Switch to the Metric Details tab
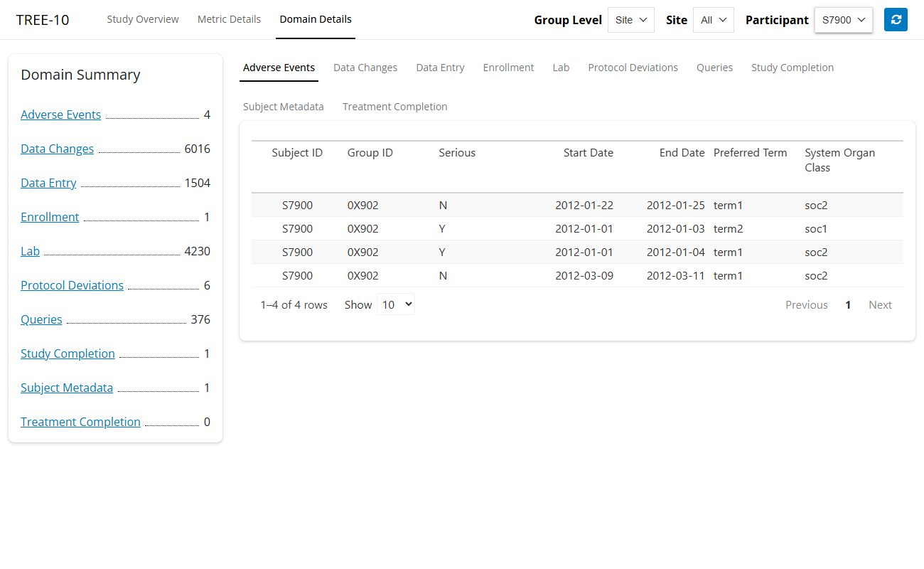The width and height of the screenshot is (924, 569). (x=229, y=19)
